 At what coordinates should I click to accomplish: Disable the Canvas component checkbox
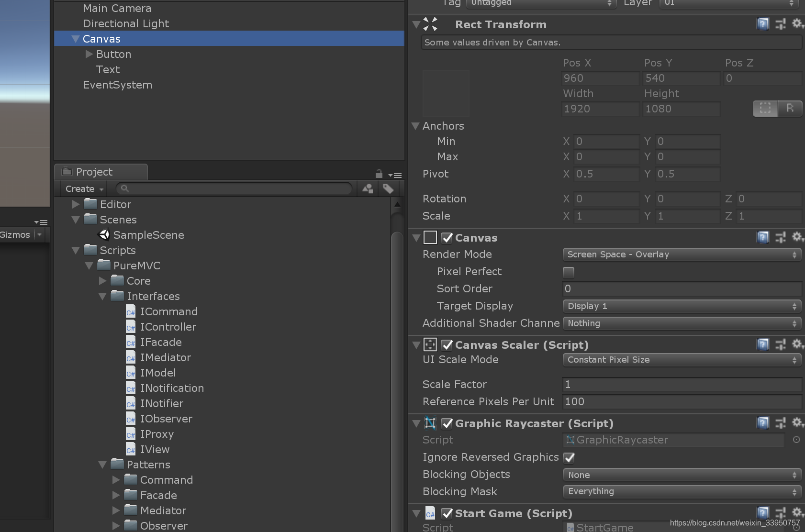click(x=447, y=238)
